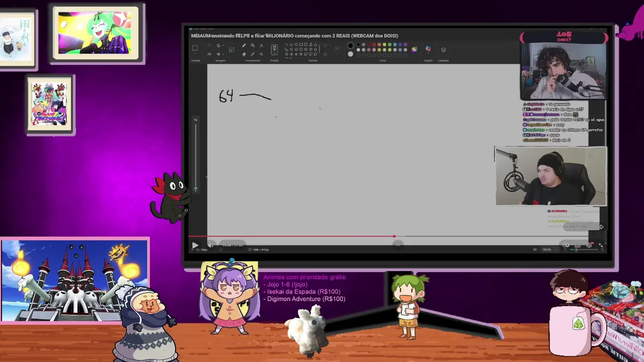This screenshot has height=362, width=644.
Task: Select the primary color 1 black circle
Action: point(351,45)
